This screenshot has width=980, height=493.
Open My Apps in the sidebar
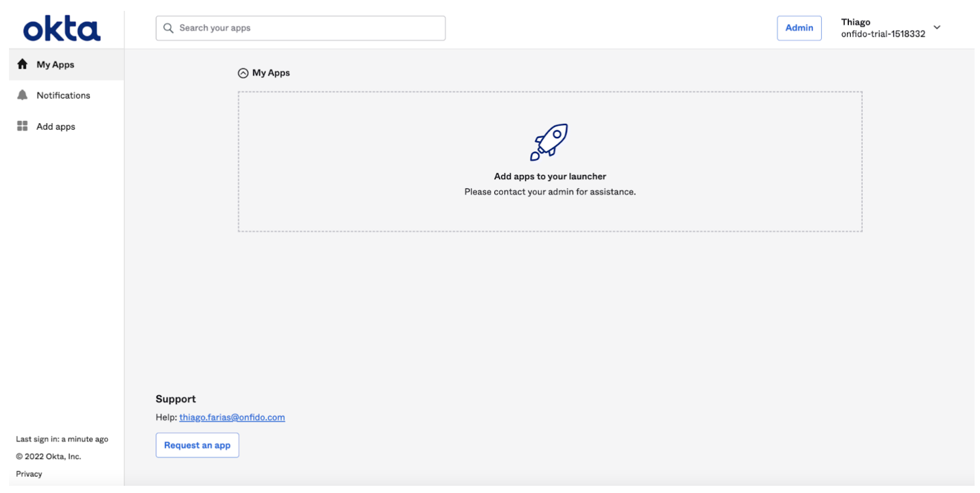point(66,64)
